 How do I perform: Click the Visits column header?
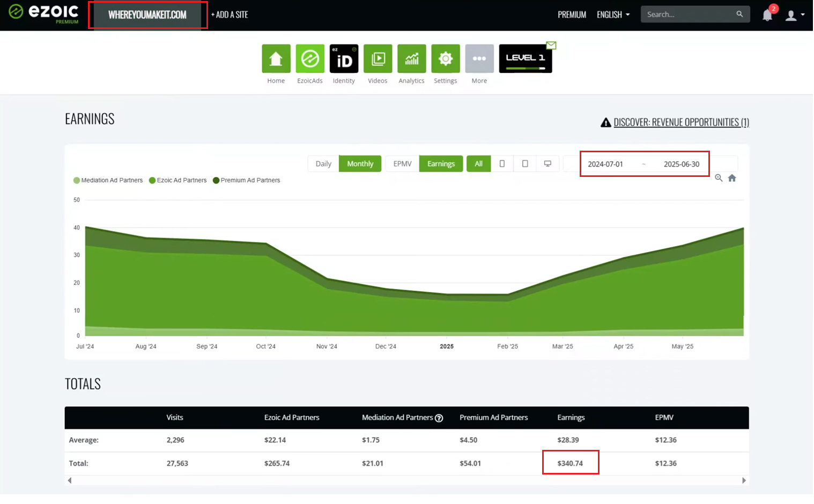(x=175, y=418)
